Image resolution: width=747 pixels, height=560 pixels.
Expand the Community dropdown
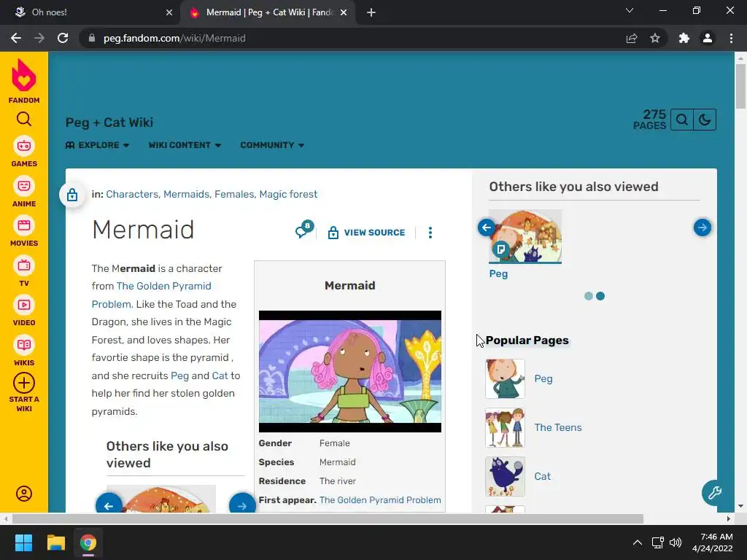coord(272,145)
